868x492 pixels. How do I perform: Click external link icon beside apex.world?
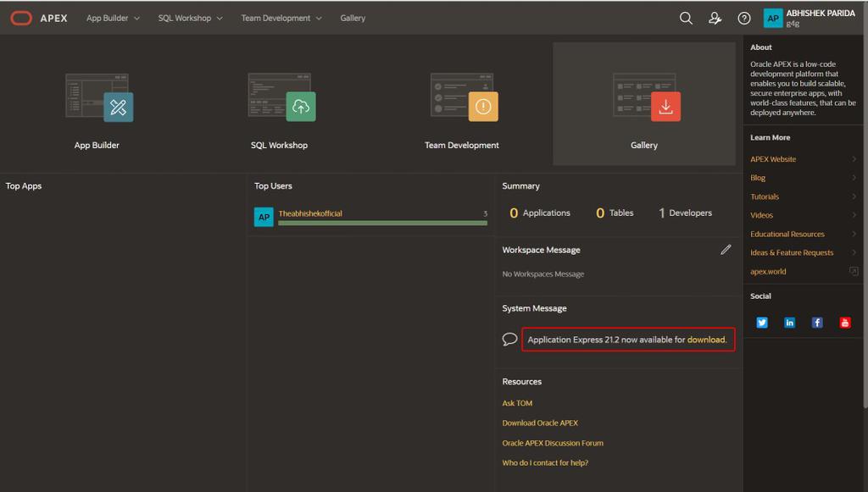click(854, 271)
